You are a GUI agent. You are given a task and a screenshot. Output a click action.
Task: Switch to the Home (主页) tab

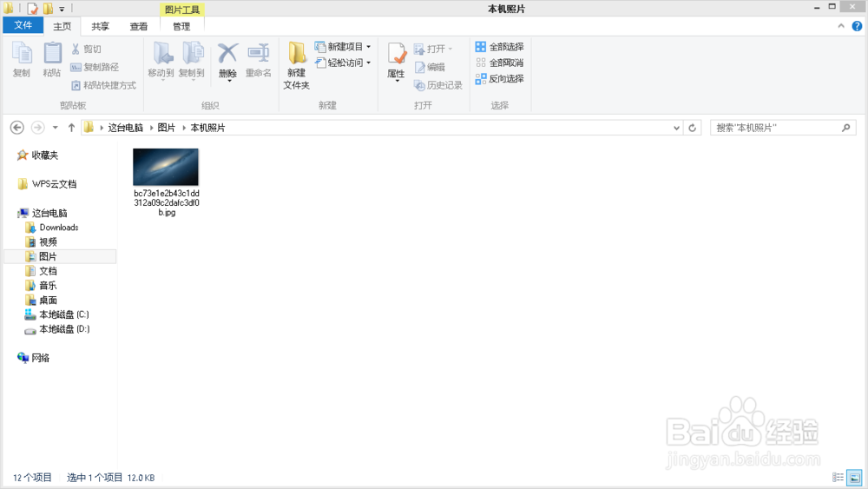coord(62,26)
